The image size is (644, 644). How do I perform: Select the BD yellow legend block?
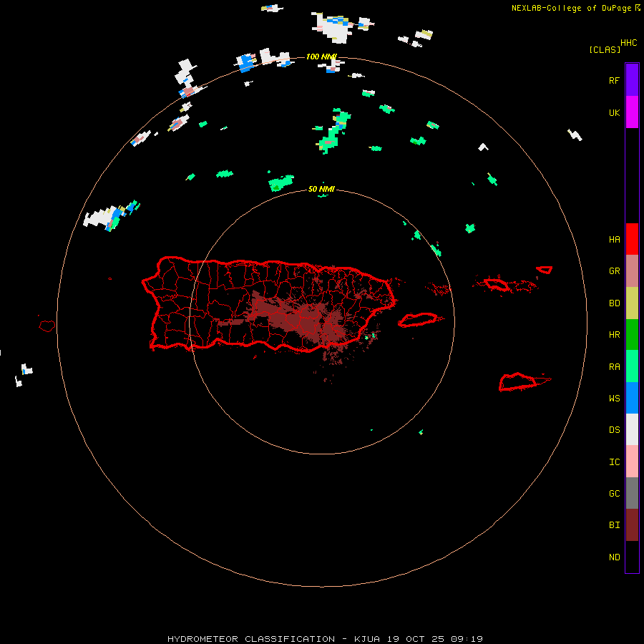coord(632,303)
